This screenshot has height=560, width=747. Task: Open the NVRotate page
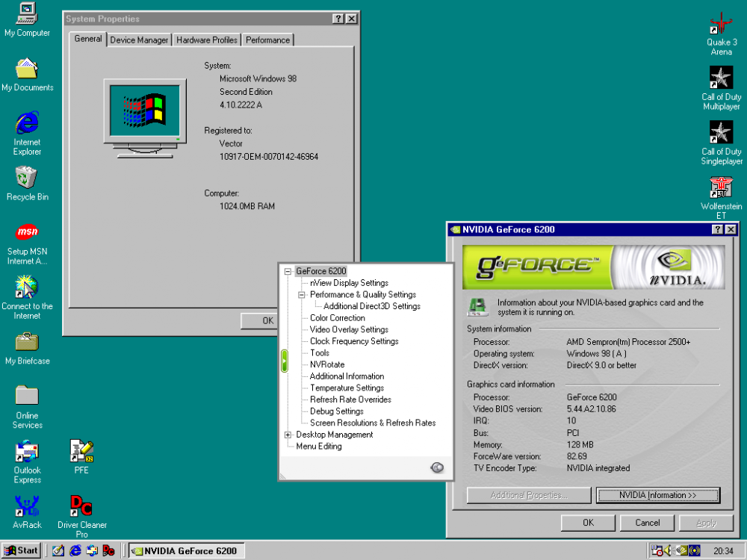click(327, 364)
